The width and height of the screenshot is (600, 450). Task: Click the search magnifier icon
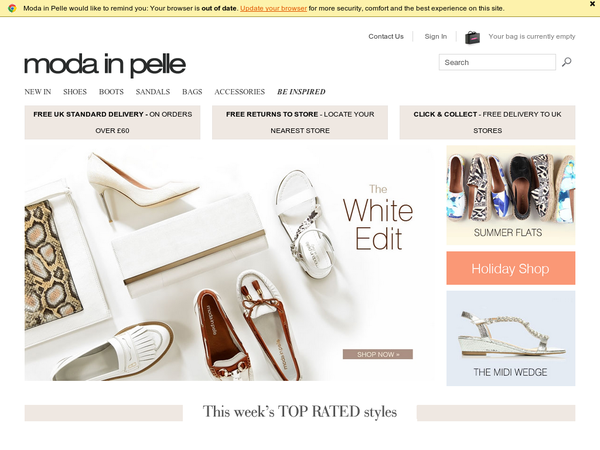point(566,62)
